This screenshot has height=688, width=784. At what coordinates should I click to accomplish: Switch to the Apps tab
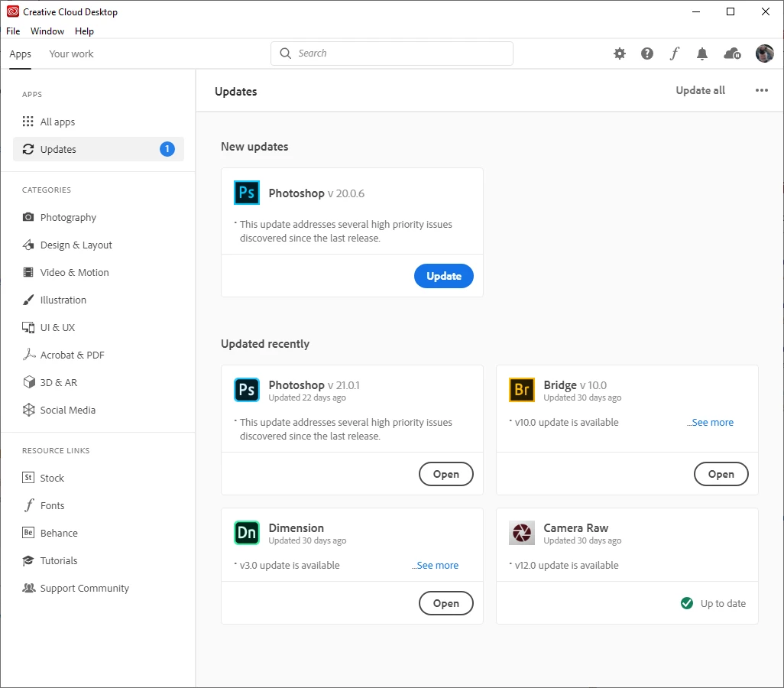click(20, 54)
